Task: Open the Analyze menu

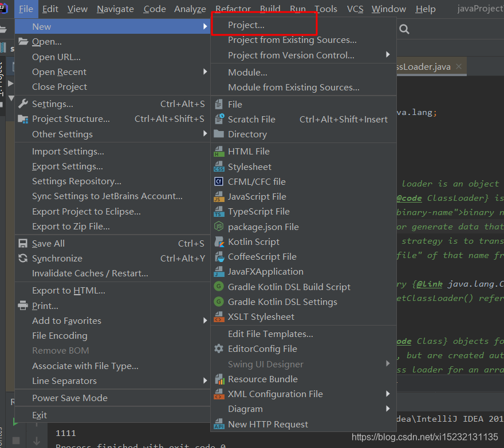Action: tap(190, 9)
